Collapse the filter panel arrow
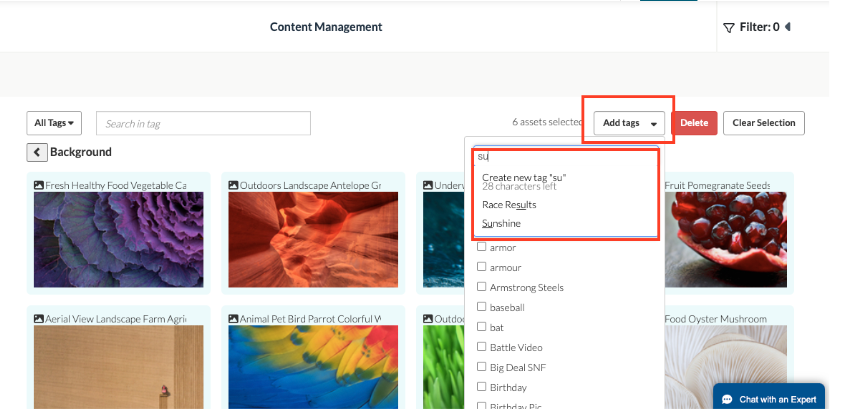The height and width of the screenshot is (410, 850). (x=788, y=27)
